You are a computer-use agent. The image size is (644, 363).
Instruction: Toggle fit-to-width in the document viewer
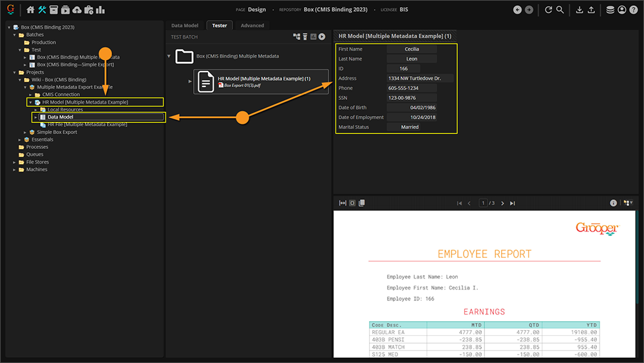point(343,203)
